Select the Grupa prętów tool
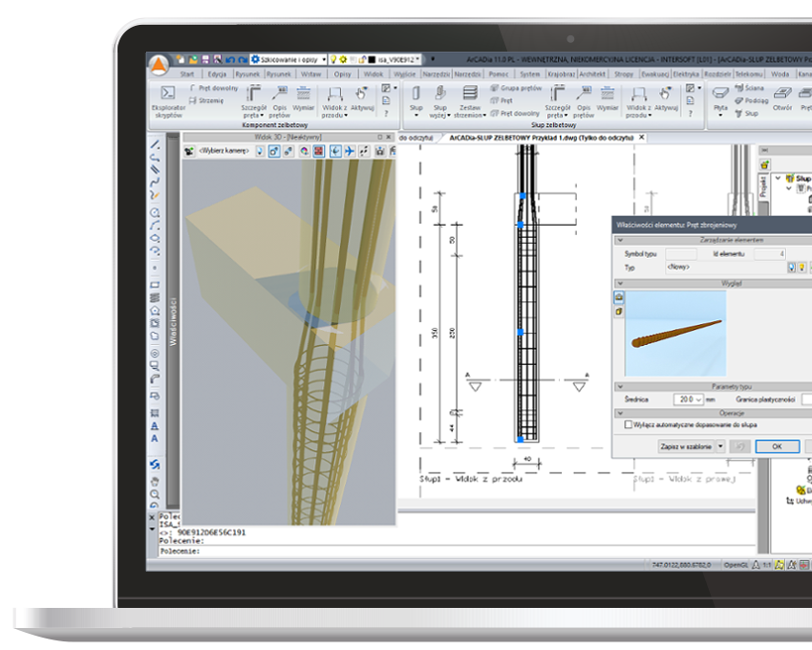Viewport: 812px width, 650px height. click(x=516, y=88)
